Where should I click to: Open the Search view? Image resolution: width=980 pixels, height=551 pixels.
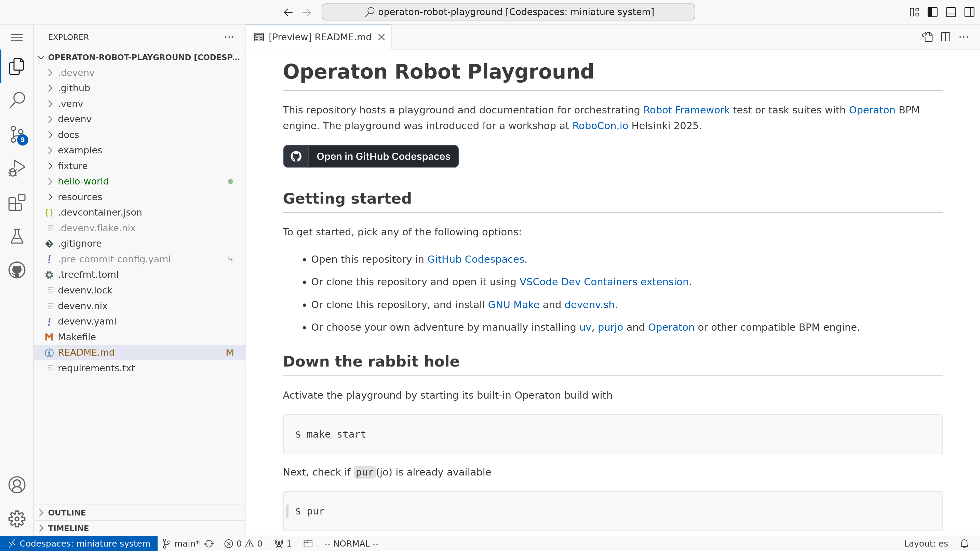(17, 100)
